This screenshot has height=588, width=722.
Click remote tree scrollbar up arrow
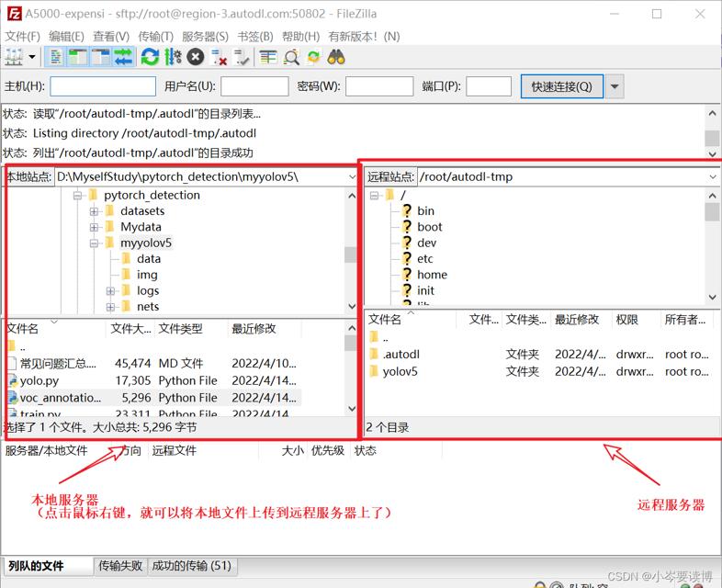point(713,196)
